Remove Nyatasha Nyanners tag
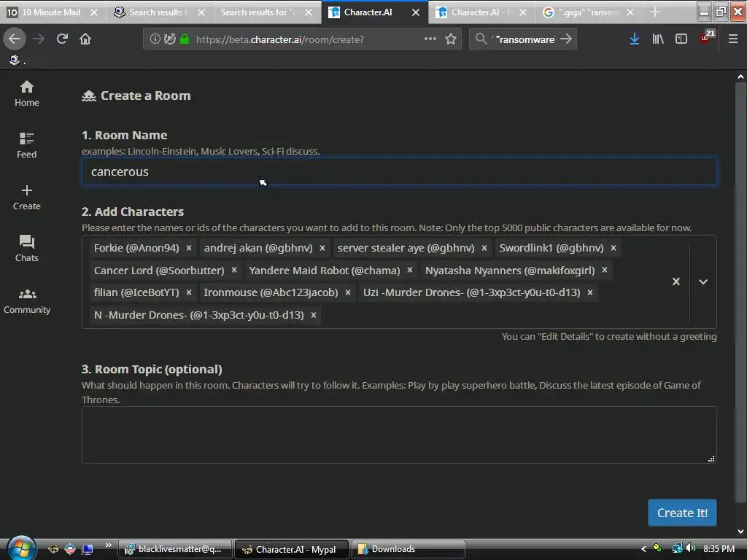Screen dimensions: 747x560 point(605,270)
